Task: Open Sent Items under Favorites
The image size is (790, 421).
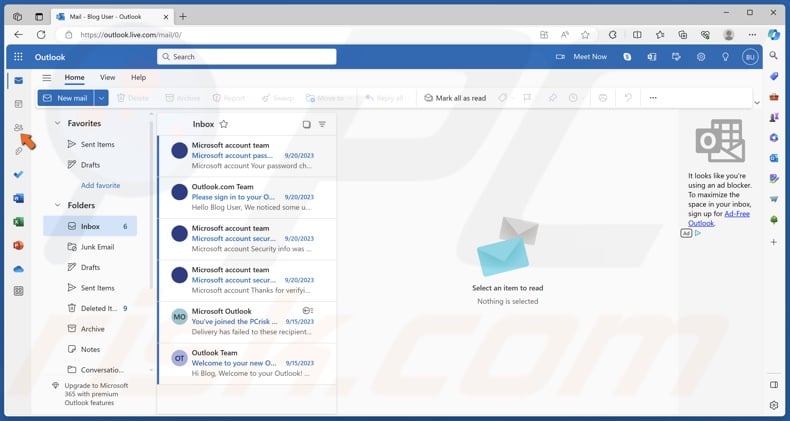Action: (90, 145)
